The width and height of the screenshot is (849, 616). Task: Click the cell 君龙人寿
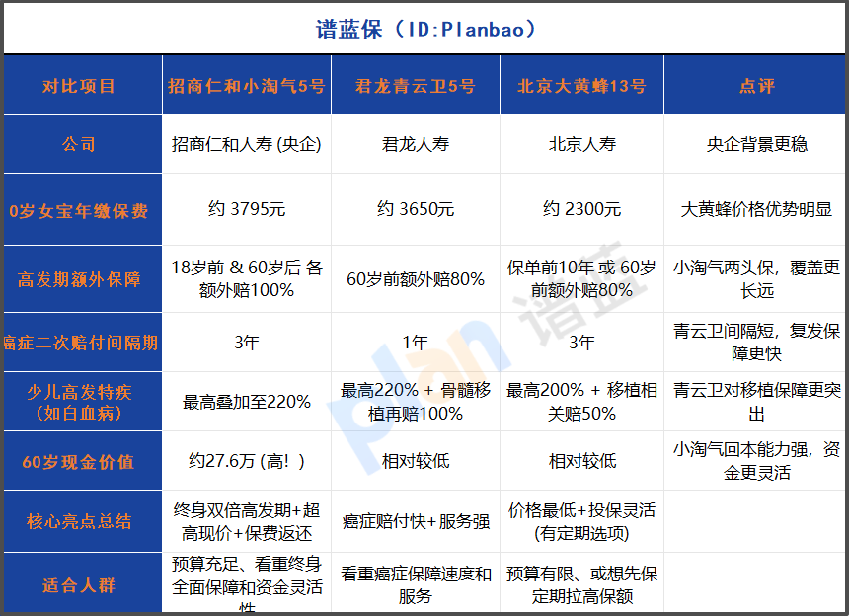point(416,144)
